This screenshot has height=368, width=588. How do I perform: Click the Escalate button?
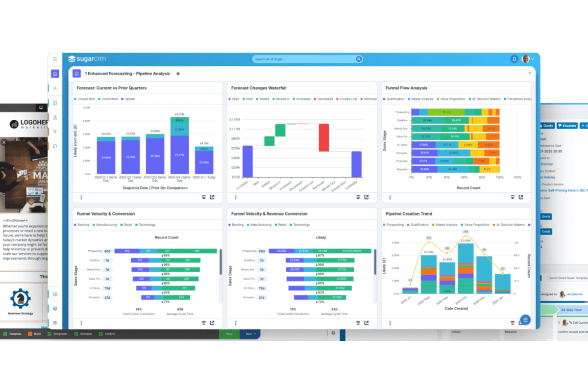click(566, 126)
